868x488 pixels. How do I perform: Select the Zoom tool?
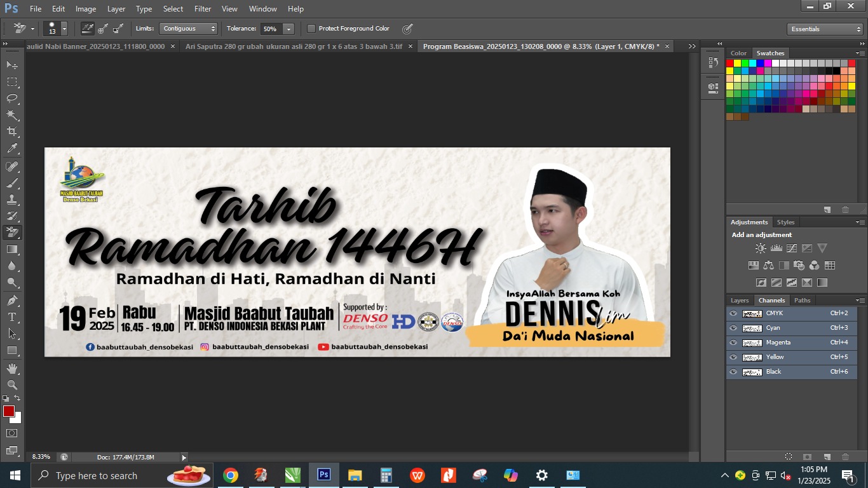pyautogui.click(x=11, y=384)
